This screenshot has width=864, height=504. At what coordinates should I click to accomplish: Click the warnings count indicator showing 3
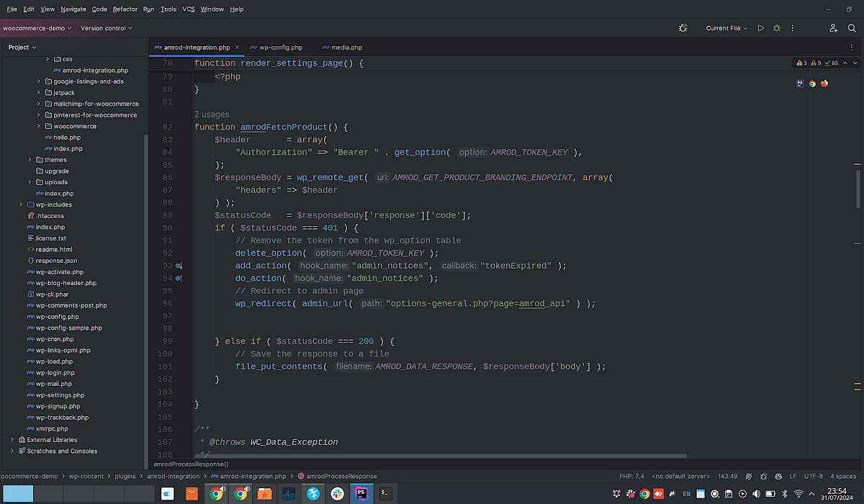click(x=801, y=63)
